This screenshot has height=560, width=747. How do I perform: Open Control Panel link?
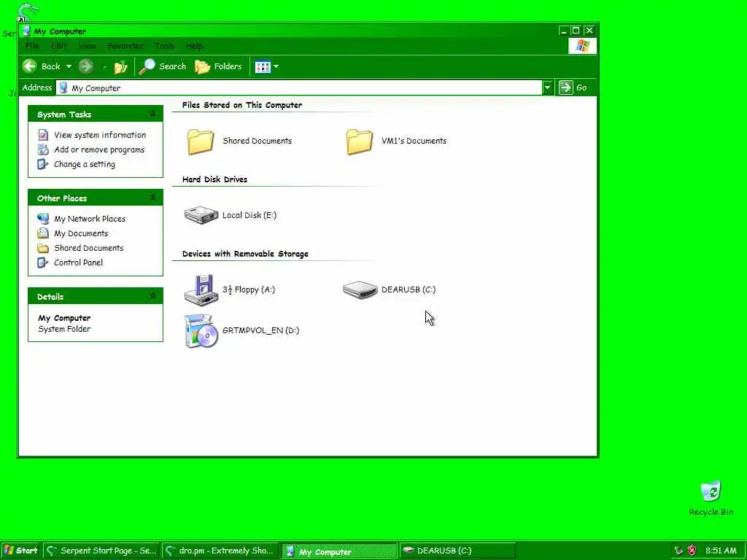coord(78,262)
